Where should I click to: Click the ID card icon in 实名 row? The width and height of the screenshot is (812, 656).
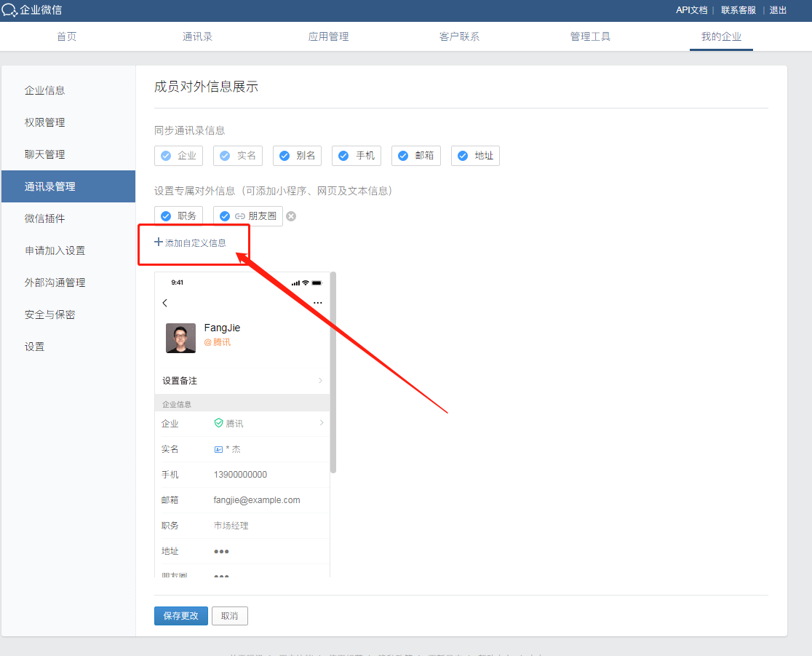(218, 449)
